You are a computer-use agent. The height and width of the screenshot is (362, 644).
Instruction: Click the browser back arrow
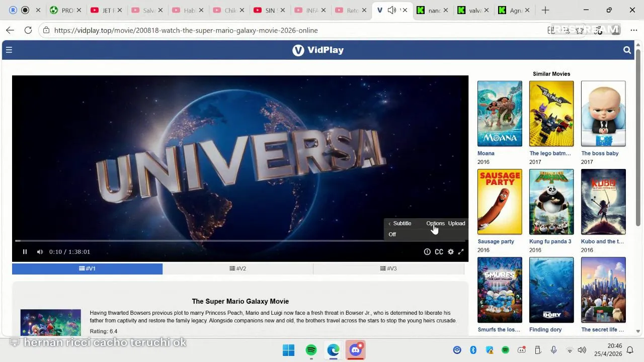click(x=10, y=30)
